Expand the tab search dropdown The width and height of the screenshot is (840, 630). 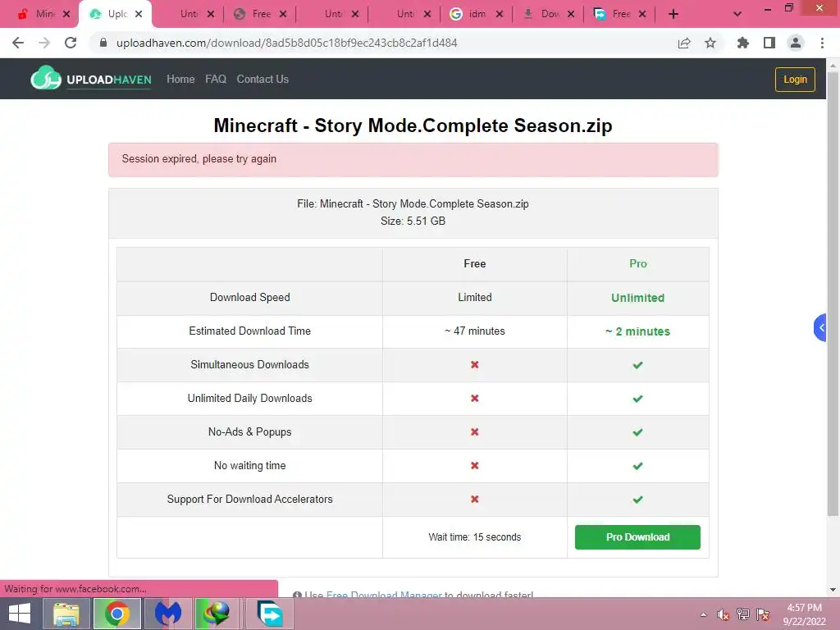[x=737, y=15]
